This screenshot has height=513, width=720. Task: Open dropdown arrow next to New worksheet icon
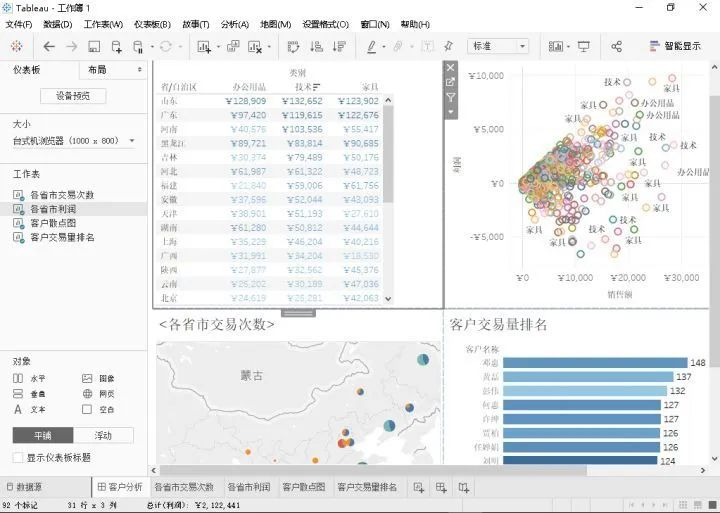click(218, 47)
